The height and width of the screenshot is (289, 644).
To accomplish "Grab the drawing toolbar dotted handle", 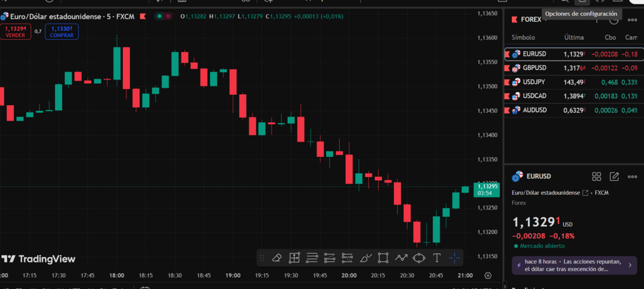I will 262,258.
